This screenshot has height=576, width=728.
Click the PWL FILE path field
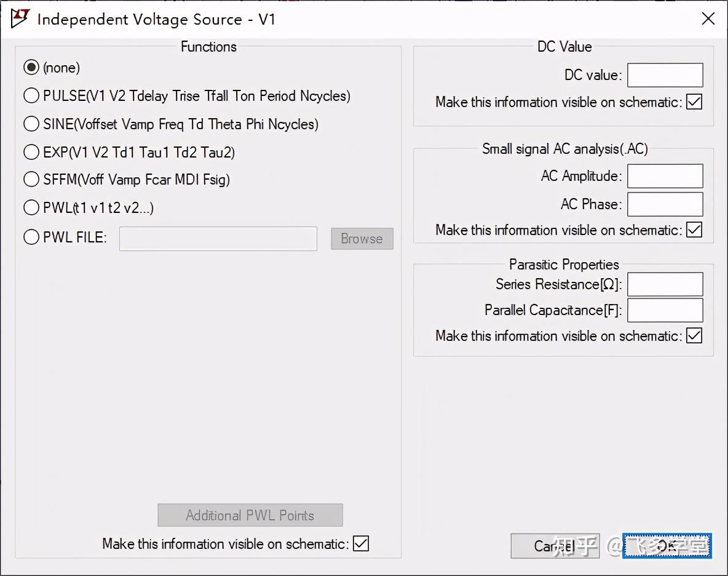(218, 239)
